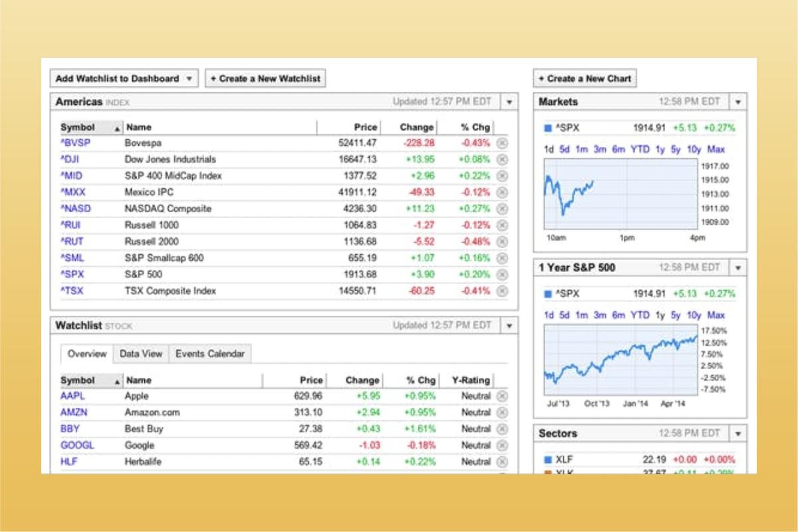Screen dimensions: 798x532
Task: Remove the ^SML S&P Smallcap 600 row
Action: pos(502,258)
